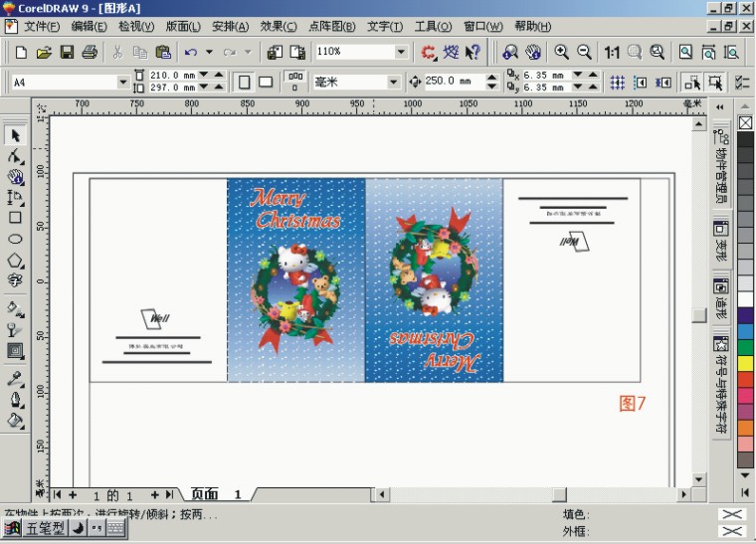This screenshot has height=544, width=756.
Task: Toggle snap to objects
Action: point(662,83)
